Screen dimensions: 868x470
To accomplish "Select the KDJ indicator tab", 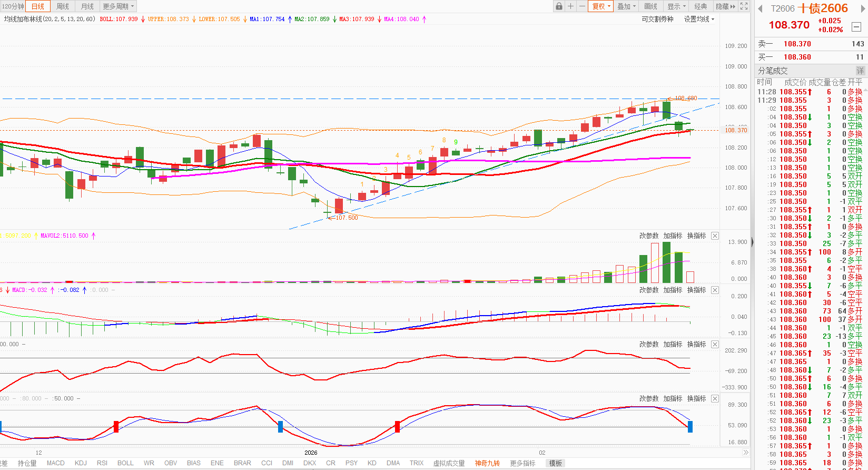I will pos(81,463).
